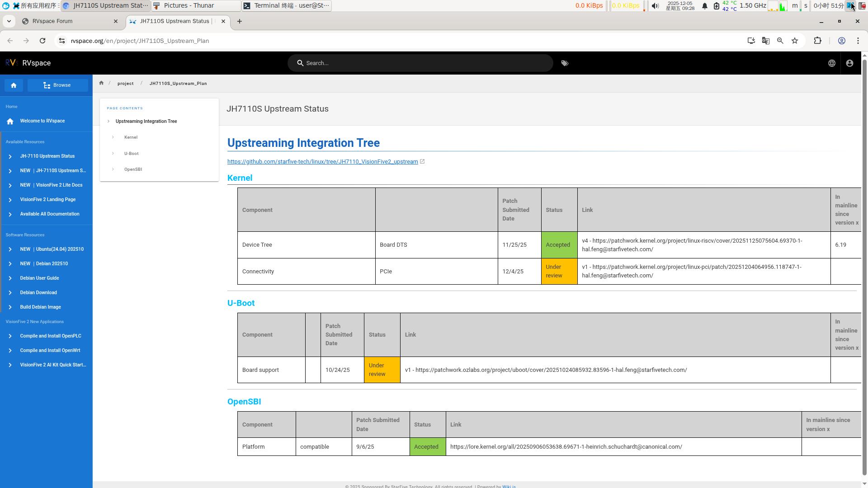Bookmark this page with star icon
The image size is (868, 488).
click(x=795, y=41)
